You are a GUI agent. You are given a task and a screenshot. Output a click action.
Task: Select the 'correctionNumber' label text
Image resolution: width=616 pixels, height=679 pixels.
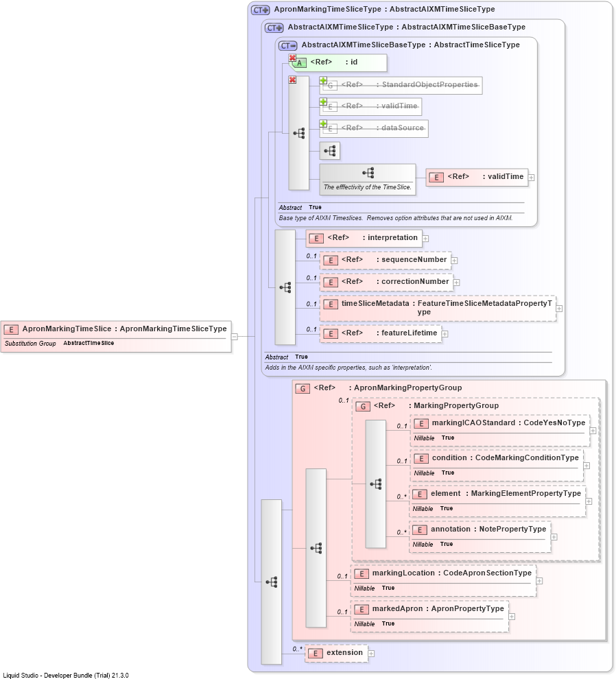tap(415, 281)
